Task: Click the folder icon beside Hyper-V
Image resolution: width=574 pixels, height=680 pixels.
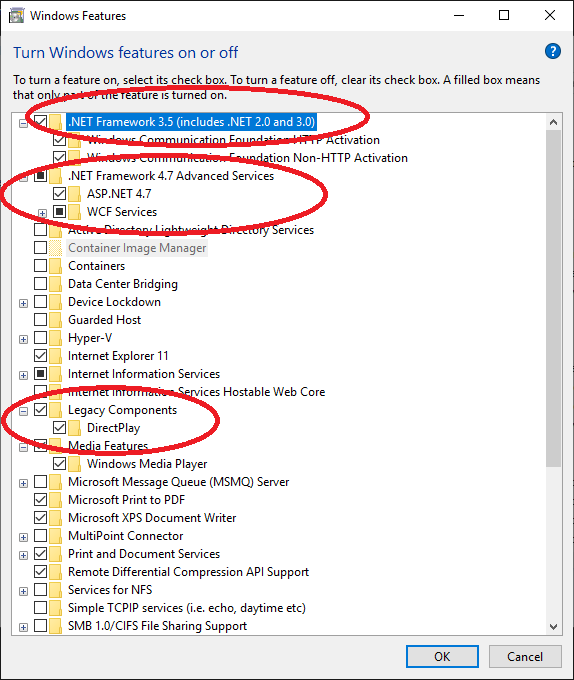Action: coord(55,338)
